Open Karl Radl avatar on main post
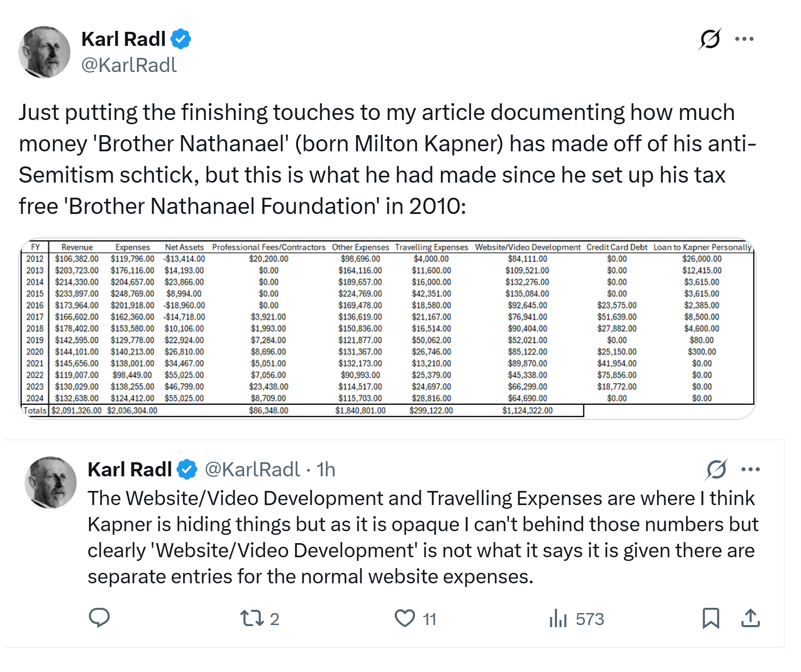801x672 pixels. (x=44, y=52)
